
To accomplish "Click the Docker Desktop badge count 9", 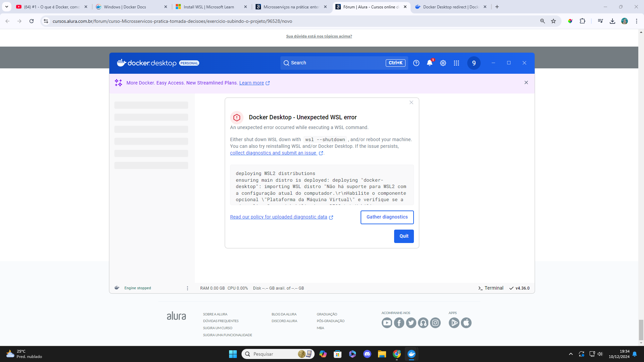I will 474,63.
